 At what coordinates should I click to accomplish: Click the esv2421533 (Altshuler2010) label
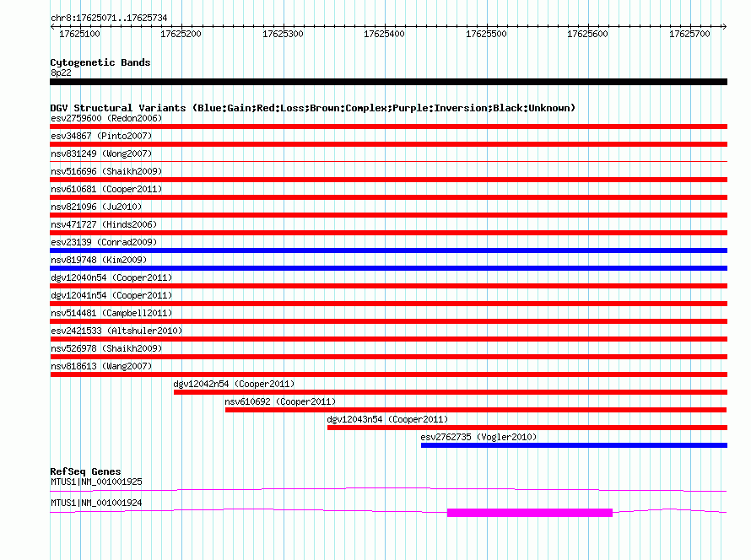(x=116, y=331)
